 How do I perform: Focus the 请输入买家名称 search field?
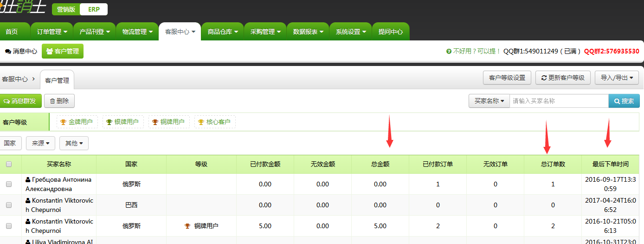(x=559, y=101)
